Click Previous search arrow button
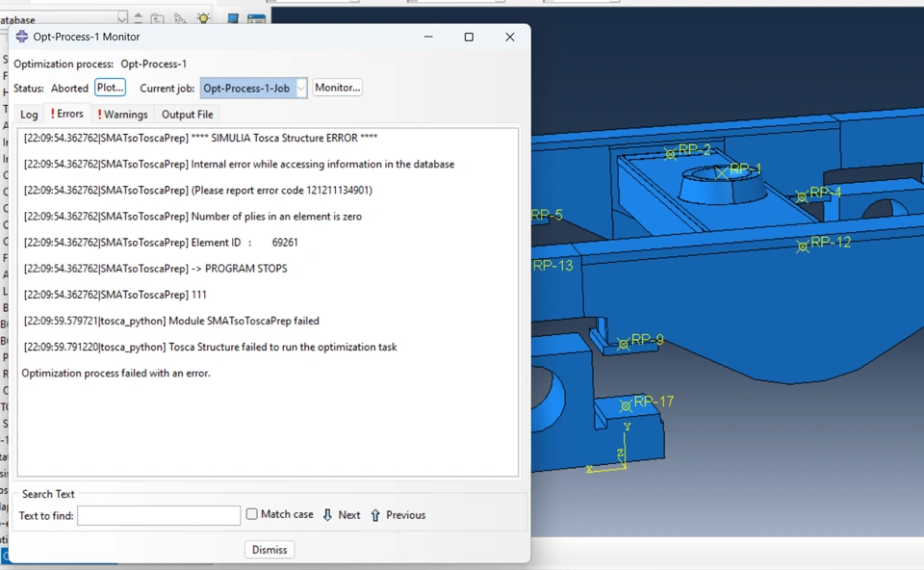924x570 pixels. [x=398, y=514]
